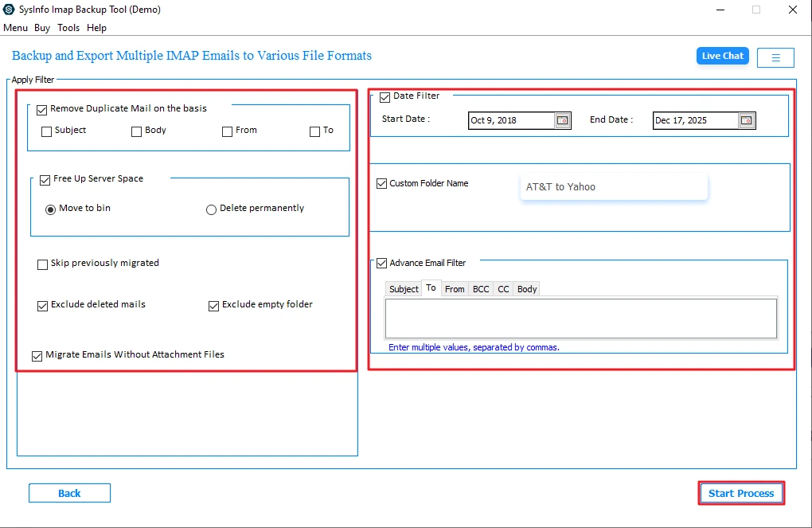
Task: Click the Back button
Action: pos(69,492)
